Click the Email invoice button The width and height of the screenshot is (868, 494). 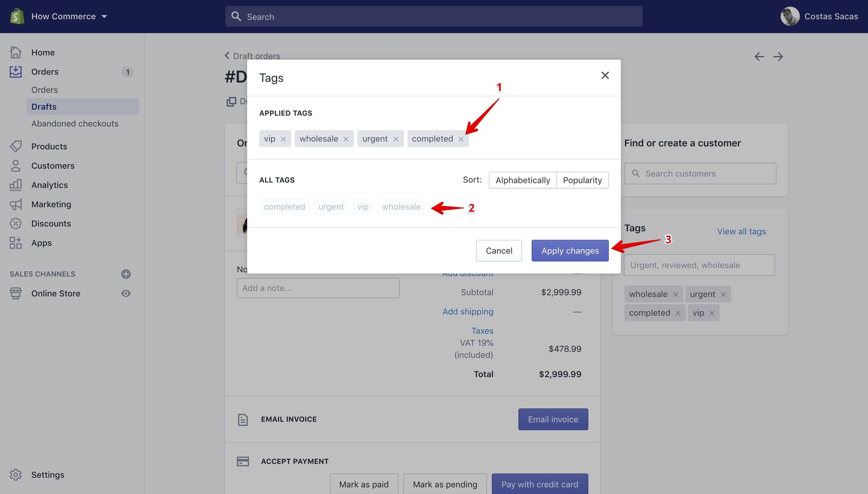pyautogui.click(x=553, y=419)
